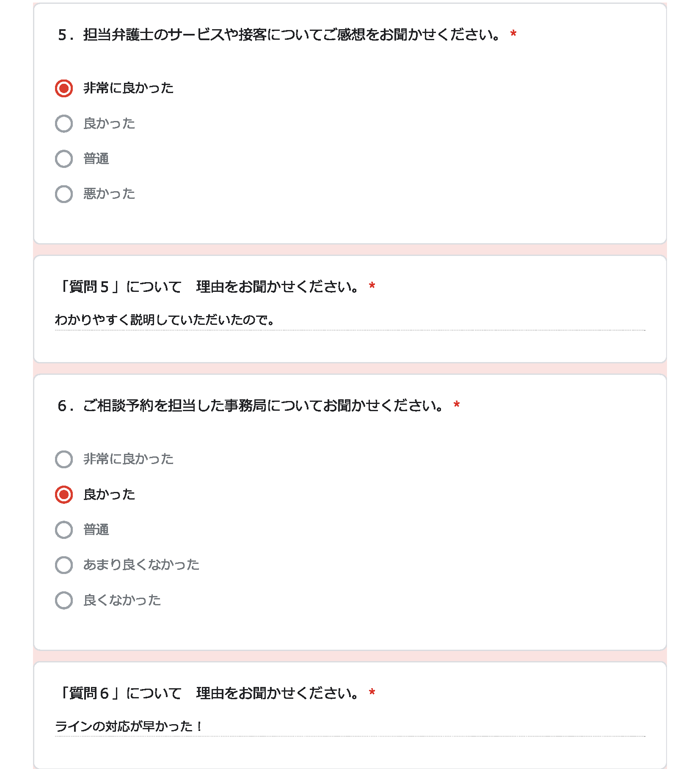This screenshot has width=700, height=769.
Task: Select 非常に良かった radio for question 5
Action: tap(64, 88)
